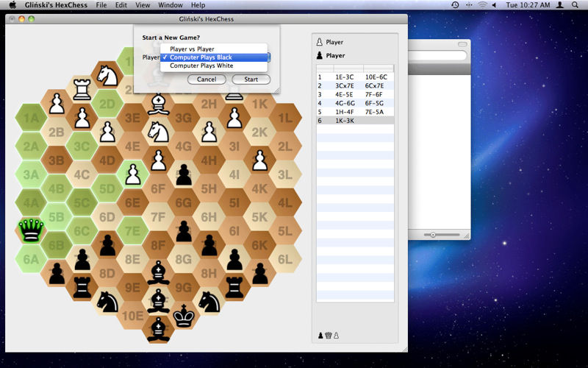Open the Window menu
The width and height of the screenshot is (588, 368).
171,5
